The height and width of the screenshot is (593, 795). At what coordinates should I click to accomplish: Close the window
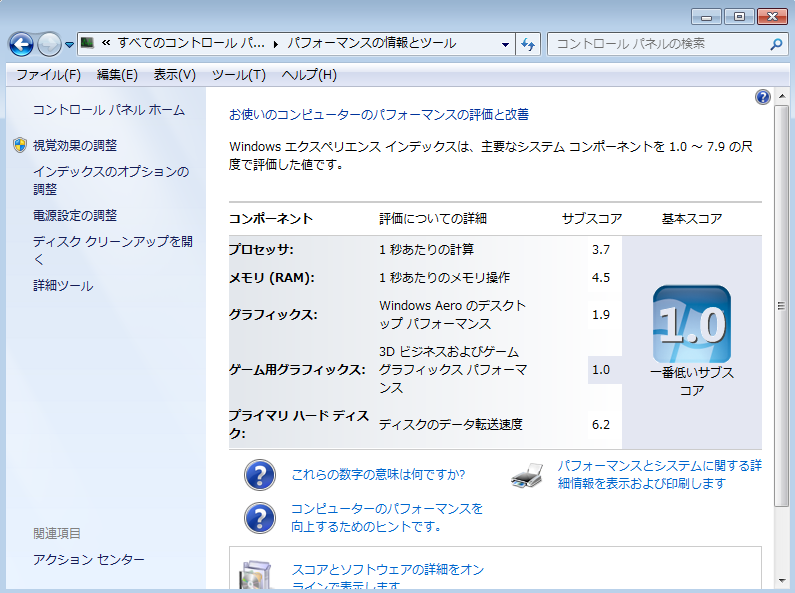[x=772, y=17]
